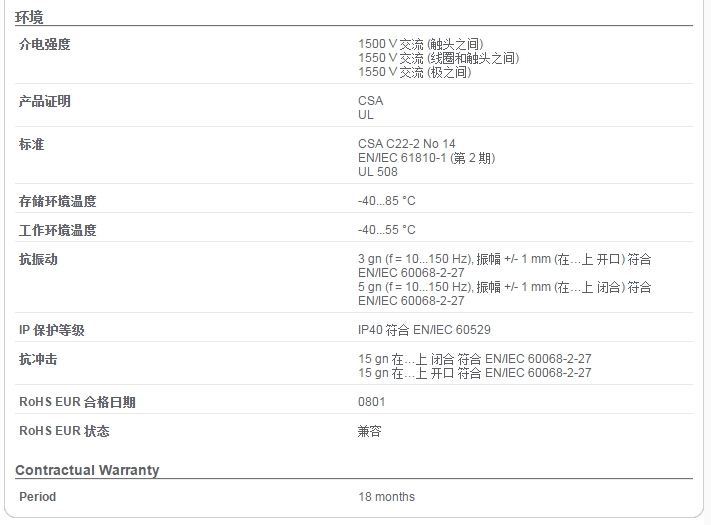711x525 pixels.
Task: Click the CSA certification text
Action: (370, 101)
